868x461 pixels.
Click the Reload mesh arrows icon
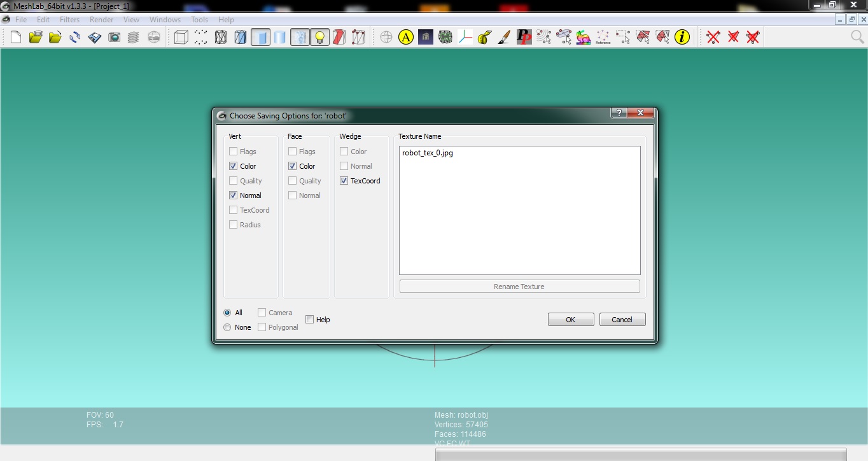tap(75, 38)
